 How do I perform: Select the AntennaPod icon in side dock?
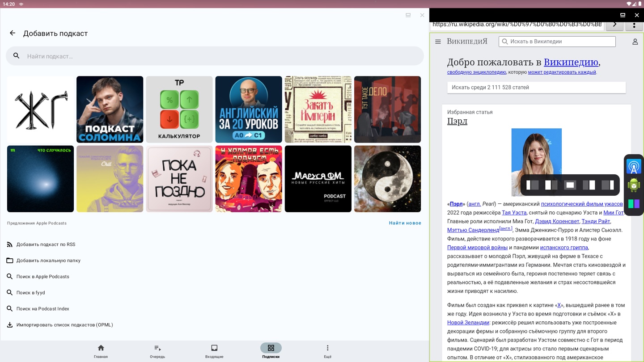click(634, 166)
